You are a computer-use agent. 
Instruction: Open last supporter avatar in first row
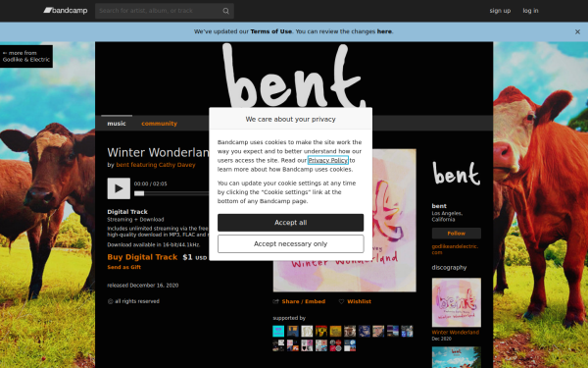[407, 332]
